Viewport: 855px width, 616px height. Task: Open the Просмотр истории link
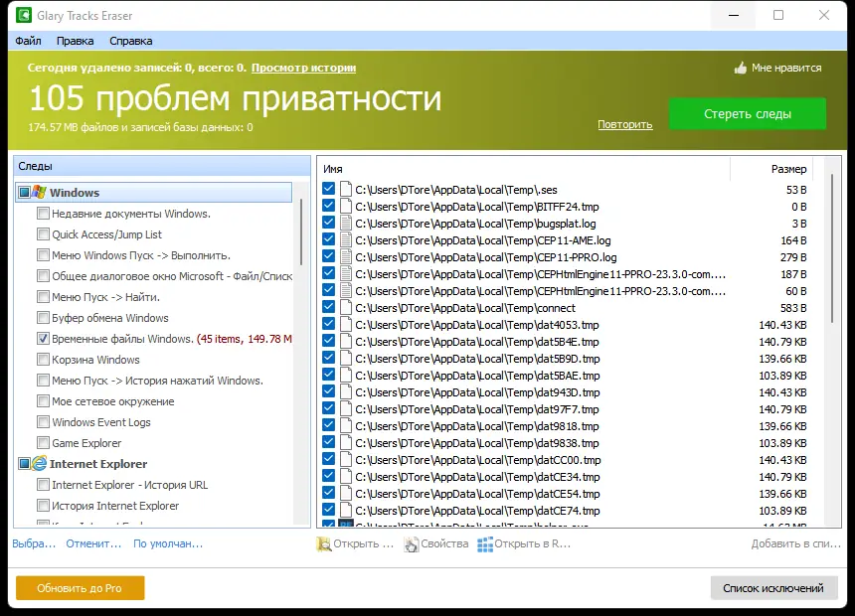303,68
